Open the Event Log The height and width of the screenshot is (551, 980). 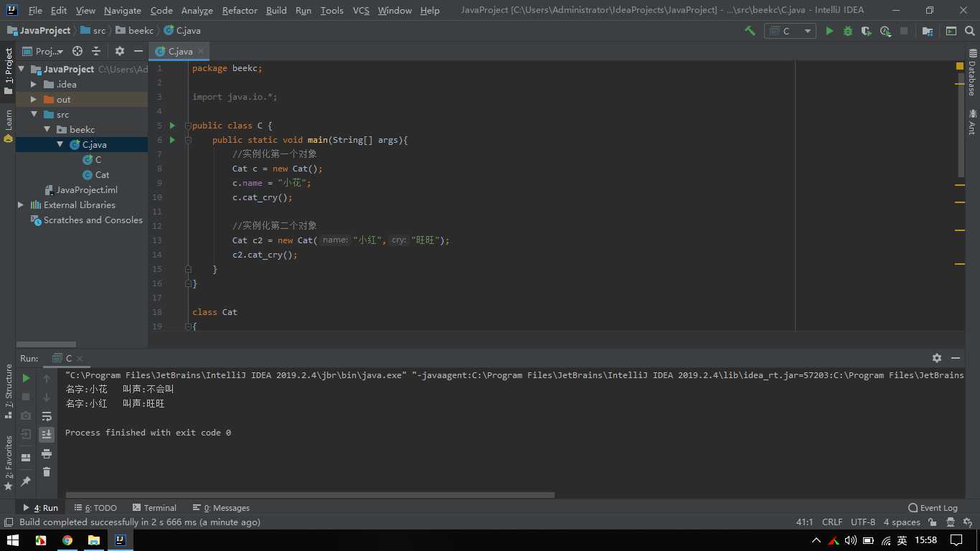coord(933,507)
